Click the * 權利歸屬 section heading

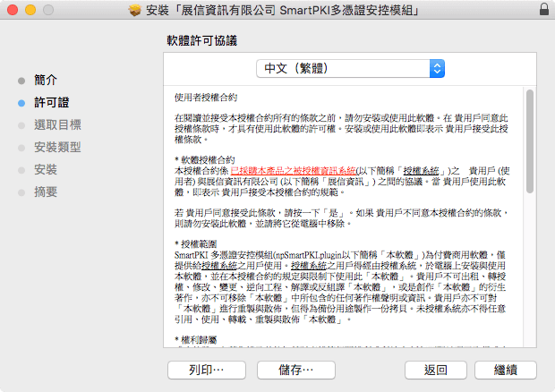tap(195, 340)
